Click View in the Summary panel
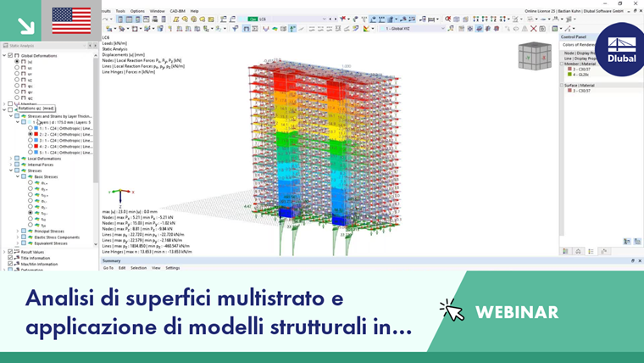 coord(156,268)
